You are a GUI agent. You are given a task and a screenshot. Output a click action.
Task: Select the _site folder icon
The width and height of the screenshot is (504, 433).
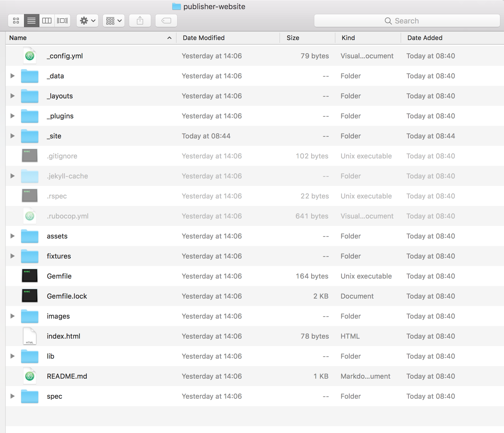coord(30,136)
